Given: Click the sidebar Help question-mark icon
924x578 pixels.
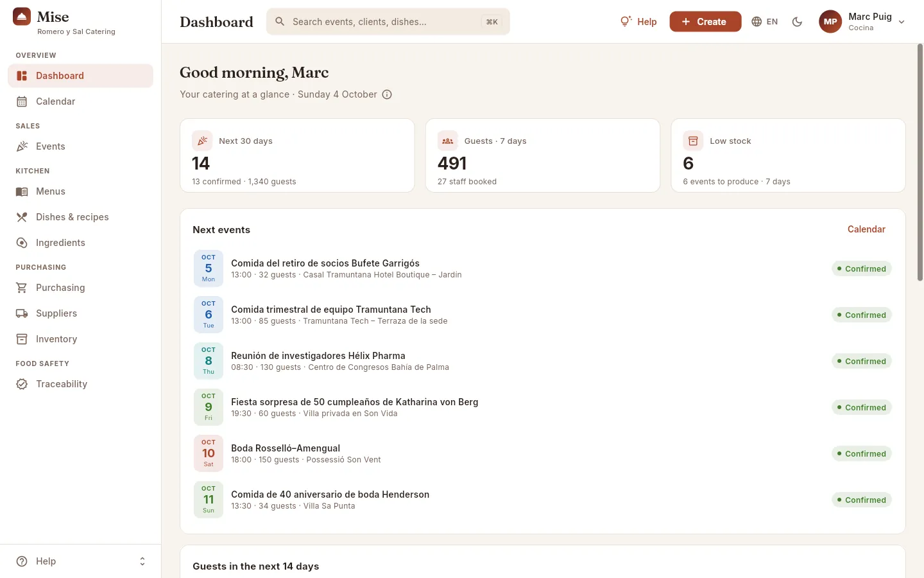Looking at the screenshot, I should [x=22, y=561].
